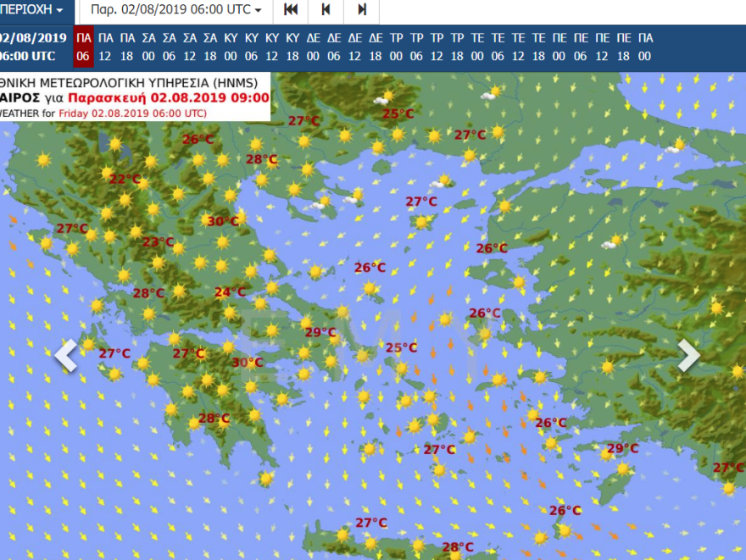The width and height of the screenshot is (746, 560).
Task: Advance to the next forecast time step
Action: [x=362, y=10]
